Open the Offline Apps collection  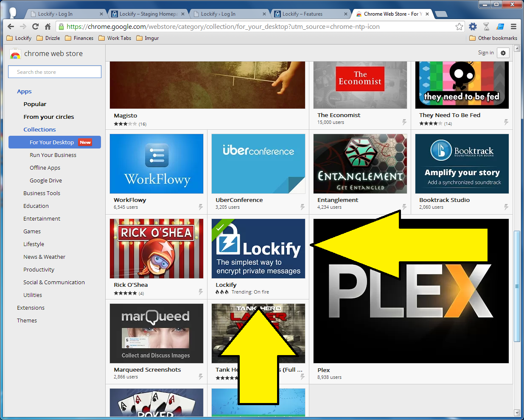coord(45,168)
